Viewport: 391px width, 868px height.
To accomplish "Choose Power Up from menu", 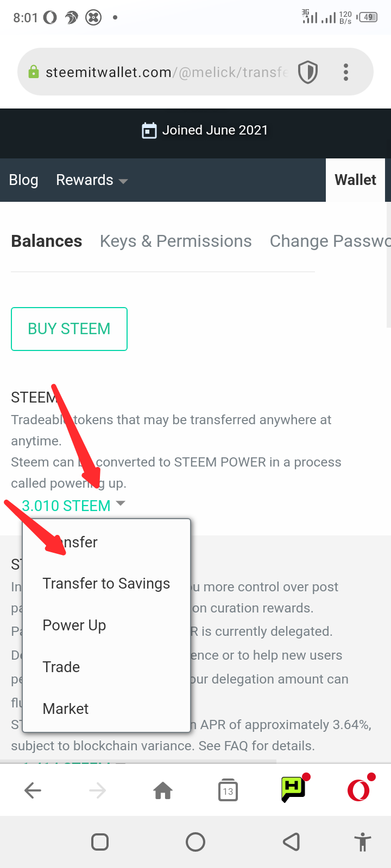I will [x=74, y=626].
